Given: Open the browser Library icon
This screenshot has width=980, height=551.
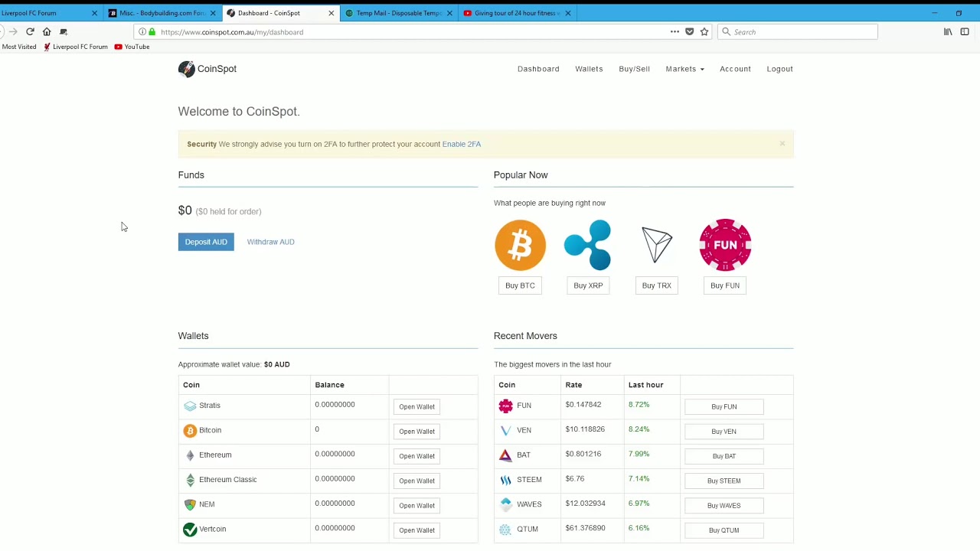Looking at the screenshot, I should click(x=948, y=31).
